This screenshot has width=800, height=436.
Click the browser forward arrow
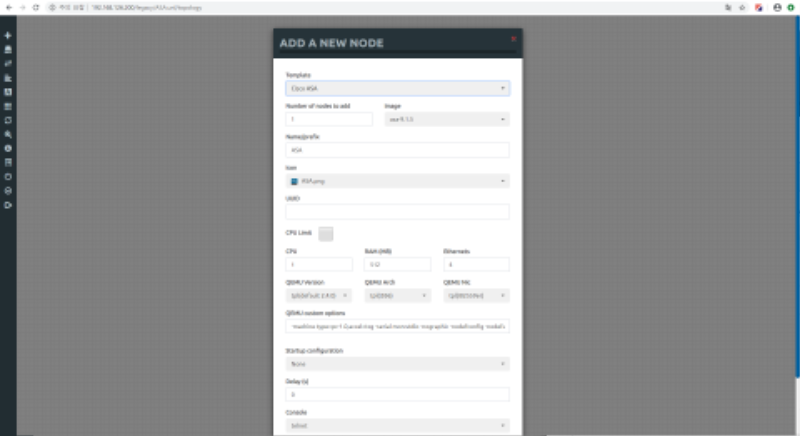tap(22, 8)
